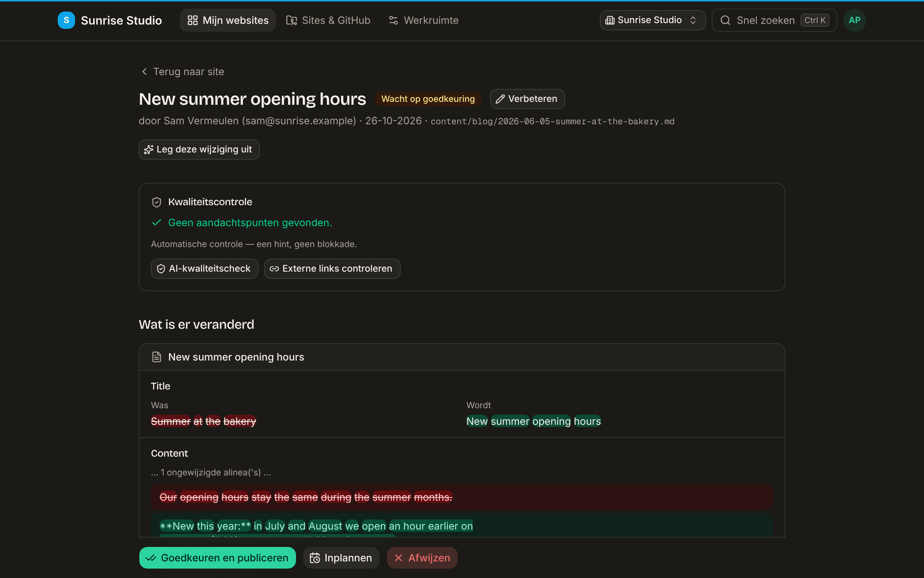Click the Ctrl K shortcut badge

pyautogui.click(x=815, y=20)
